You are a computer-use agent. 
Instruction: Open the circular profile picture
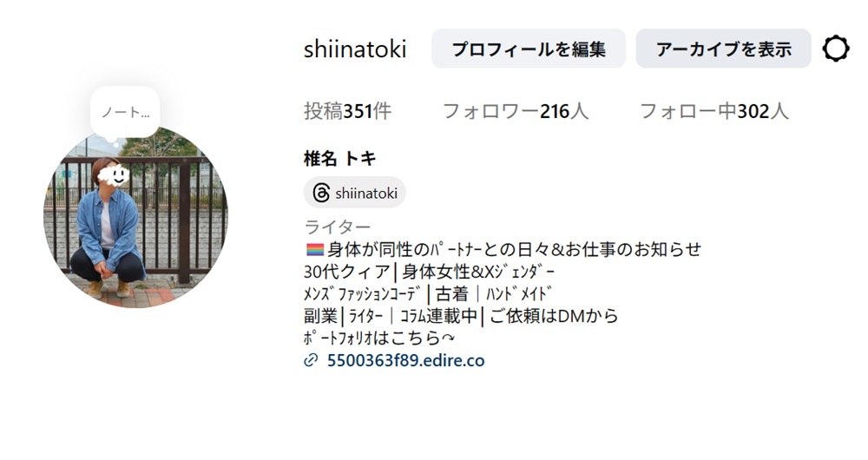(135, 216)
